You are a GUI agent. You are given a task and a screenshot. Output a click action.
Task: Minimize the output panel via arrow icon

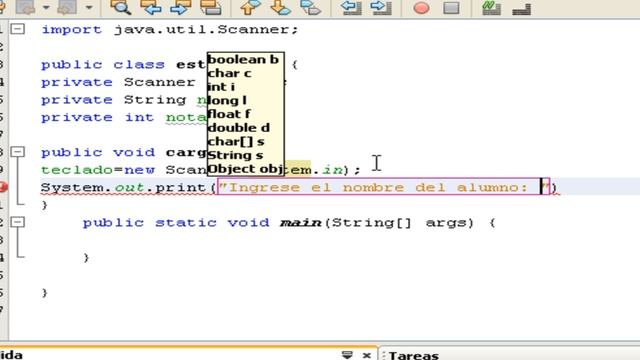347,355
